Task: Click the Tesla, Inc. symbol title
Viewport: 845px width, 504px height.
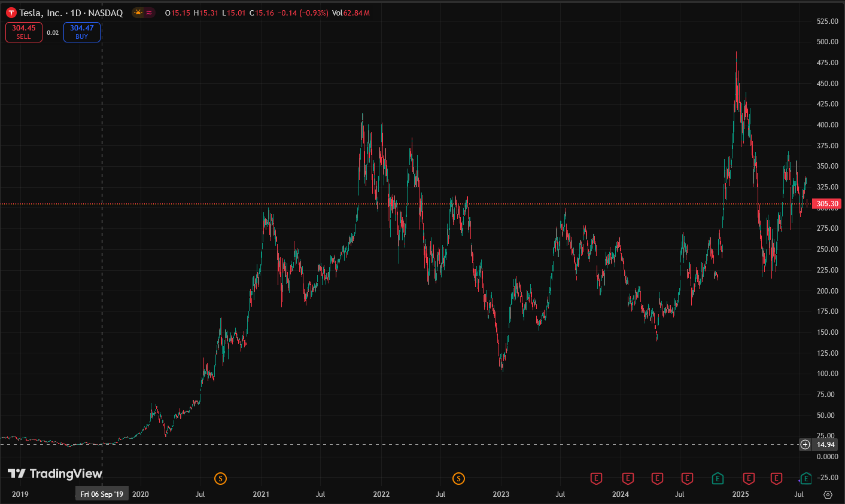Action: tap(41, 13)
